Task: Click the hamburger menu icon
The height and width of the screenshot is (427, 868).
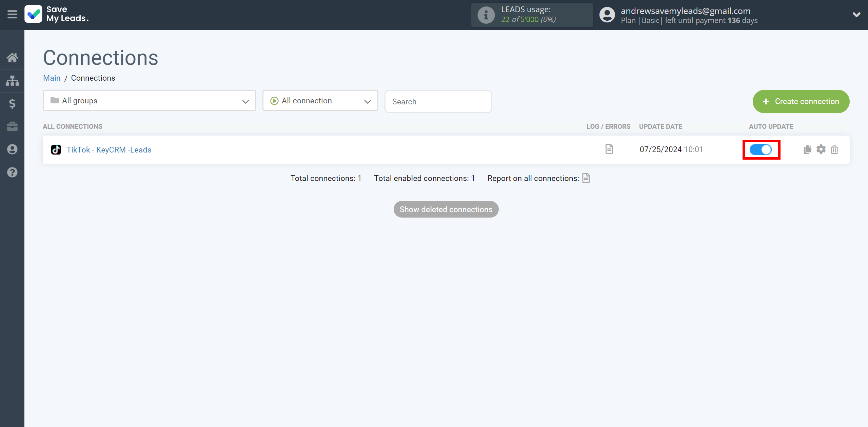Action: tap(12, 14)
